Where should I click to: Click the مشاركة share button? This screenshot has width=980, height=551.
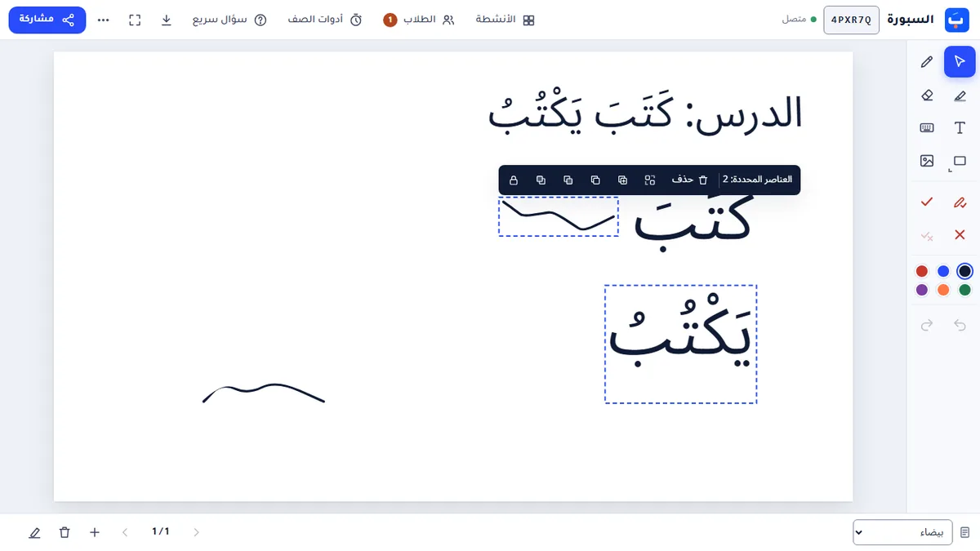(47, 20)
